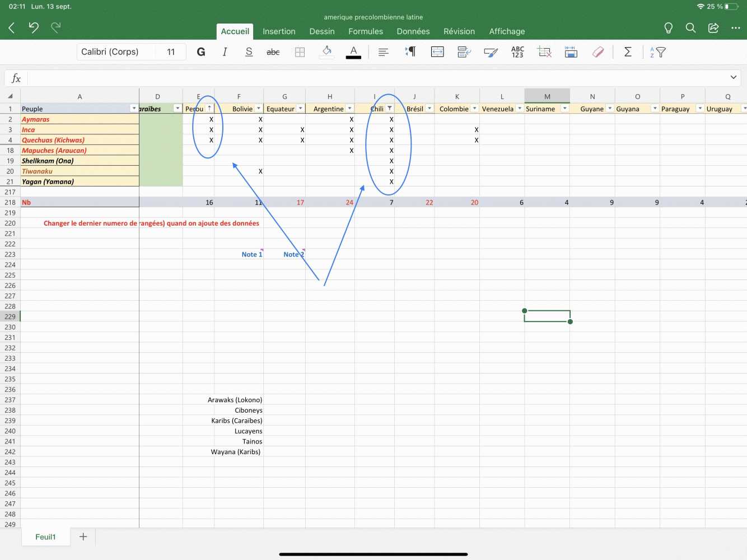Screen dimensions: 747x560
Task: Toggle underline formatting
Action: pyautogui.click(x=249, y=52)
